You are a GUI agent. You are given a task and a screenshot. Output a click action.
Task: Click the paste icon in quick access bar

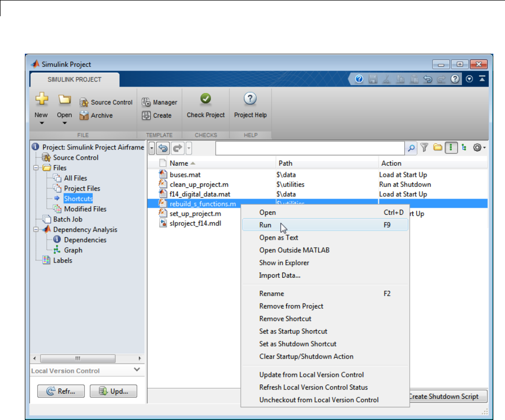(414, 79)
